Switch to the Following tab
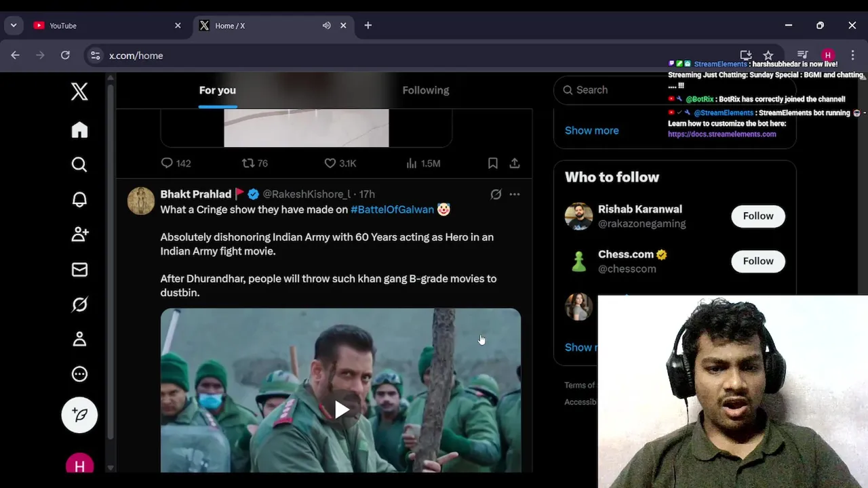This screenshot has width=868, height=488. click(x=426, y=90)
